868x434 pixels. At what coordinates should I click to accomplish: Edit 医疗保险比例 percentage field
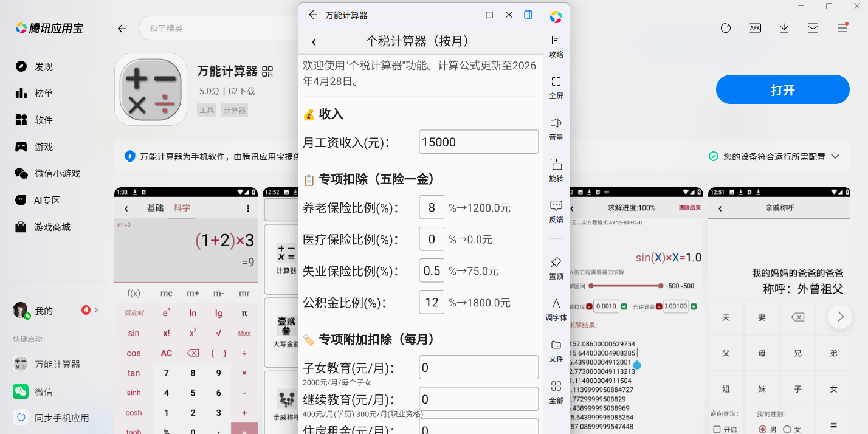pos(432,239)
